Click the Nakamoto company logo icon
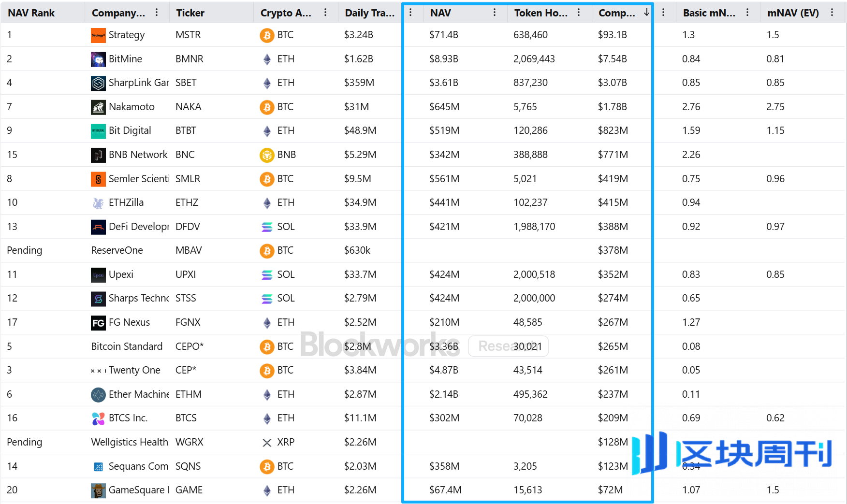The image size is (847, 504). pyautogui.click(x=98, y=107)
